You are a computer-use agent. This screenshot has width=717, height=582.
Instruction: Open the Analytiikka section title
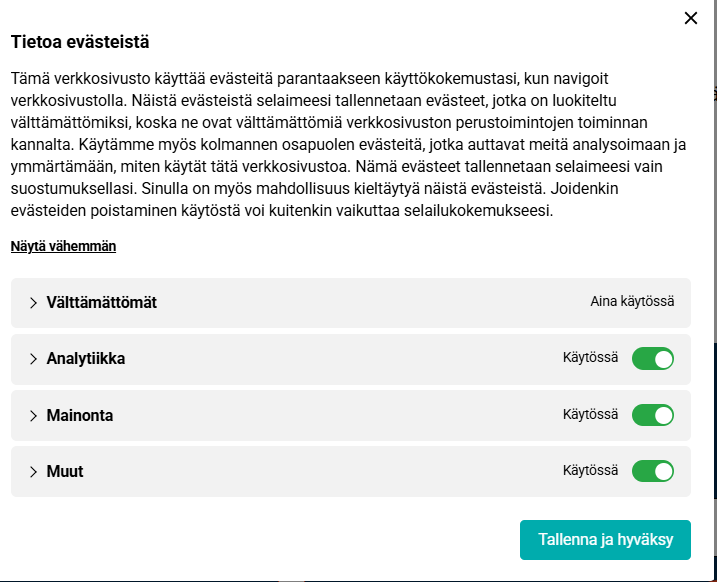[85, 359]
